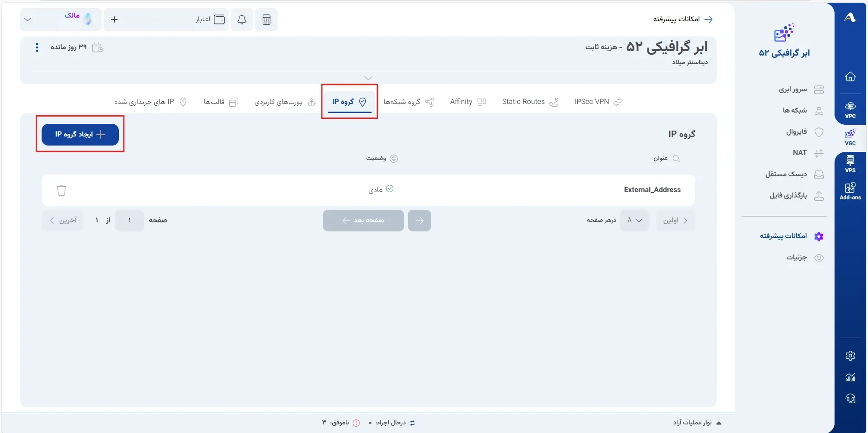
Task: Switch to Static Routes tab
Action: coord(530,102)
